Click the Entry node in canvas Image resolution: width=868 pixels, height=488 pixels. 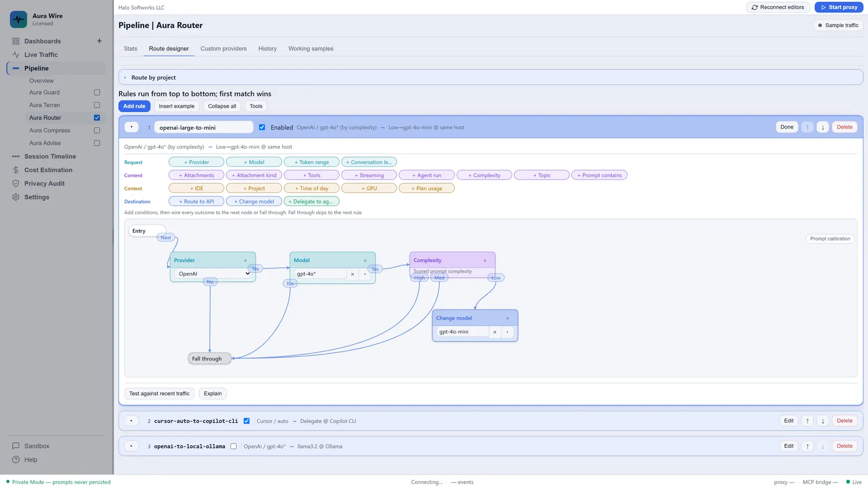[x=147, y=231]
